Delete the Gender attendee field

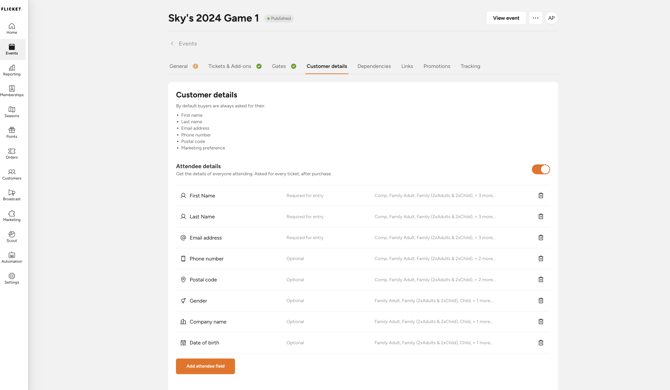(541, 301)
